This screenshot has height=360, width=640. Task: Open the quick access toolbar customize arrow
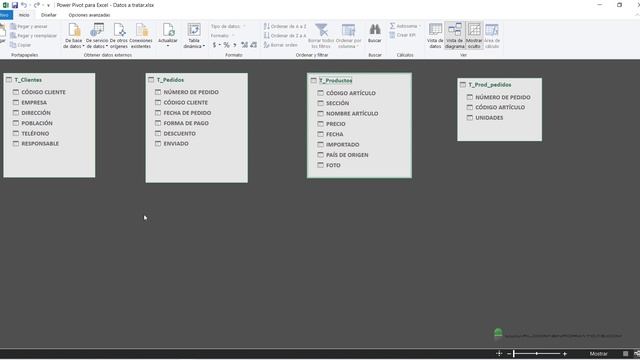[x=48, y=5]
